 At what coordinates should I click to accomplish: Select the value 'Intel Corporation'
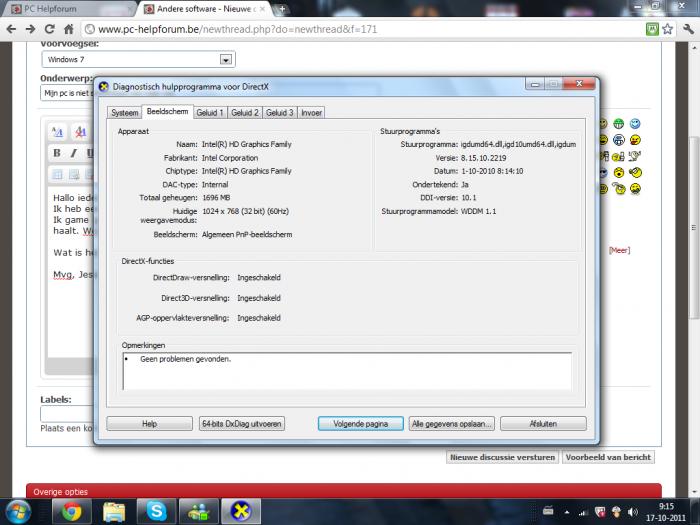(x=230, y=158)
